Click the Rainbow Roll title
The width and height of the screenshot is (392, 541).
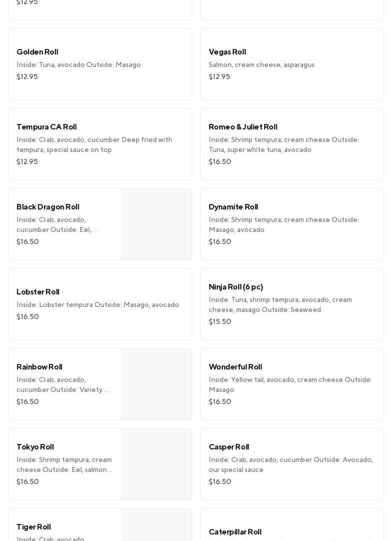pos(39,366)
